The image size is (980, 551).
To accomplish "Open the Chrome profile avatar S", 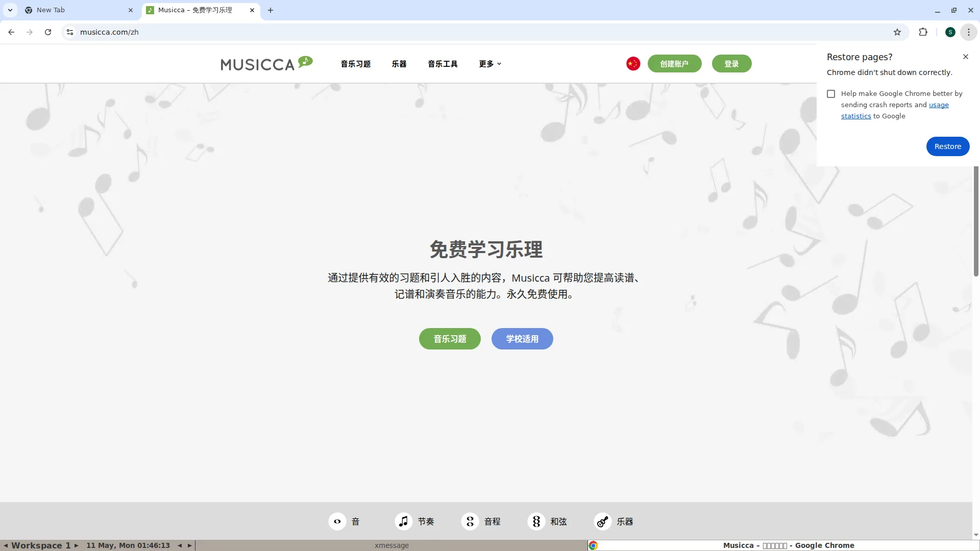I will point(950,32).
